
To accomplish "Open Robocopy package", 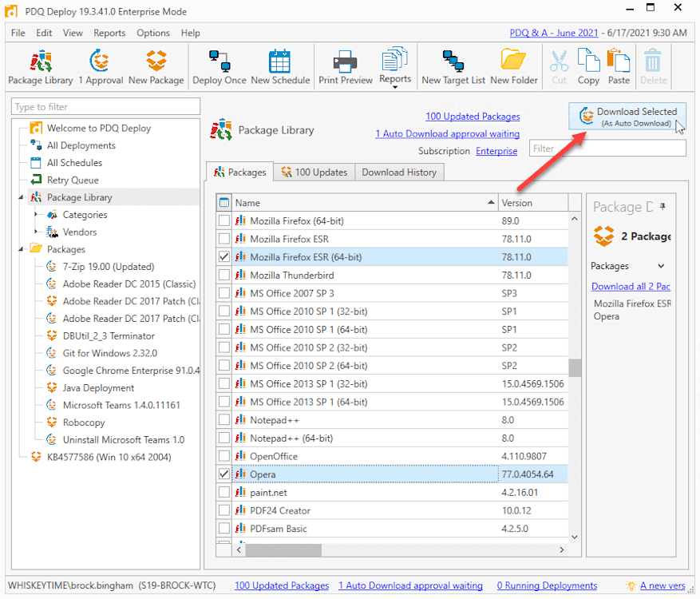I will (84, 422).
